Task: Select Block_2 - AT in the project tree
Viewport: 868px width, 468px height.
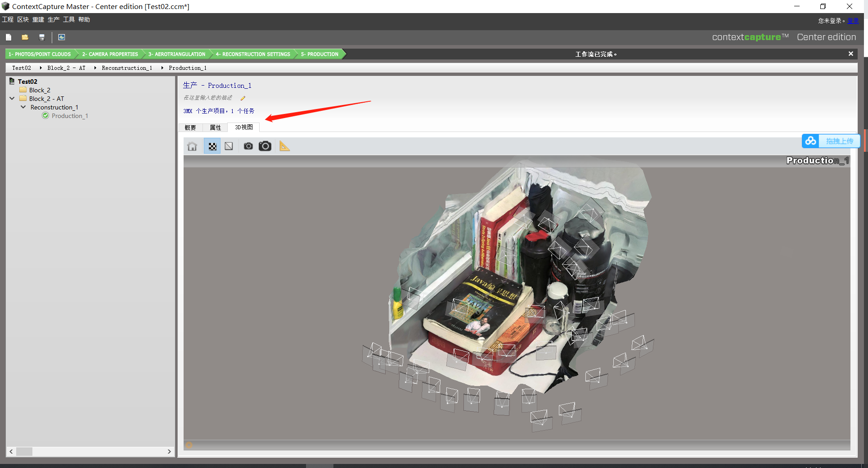Action: coord(46,99)
